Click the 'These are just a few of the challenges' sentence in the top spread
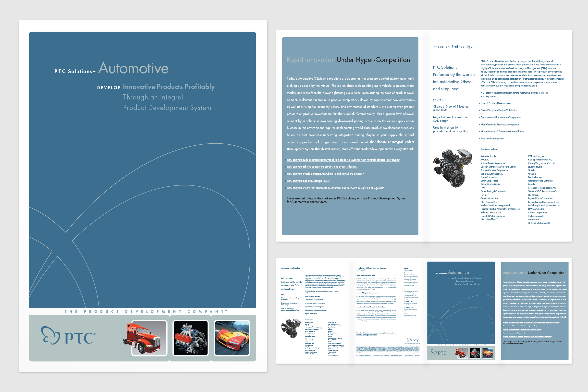The height and width of the screenshot is (392, 588). click(346, 200)
